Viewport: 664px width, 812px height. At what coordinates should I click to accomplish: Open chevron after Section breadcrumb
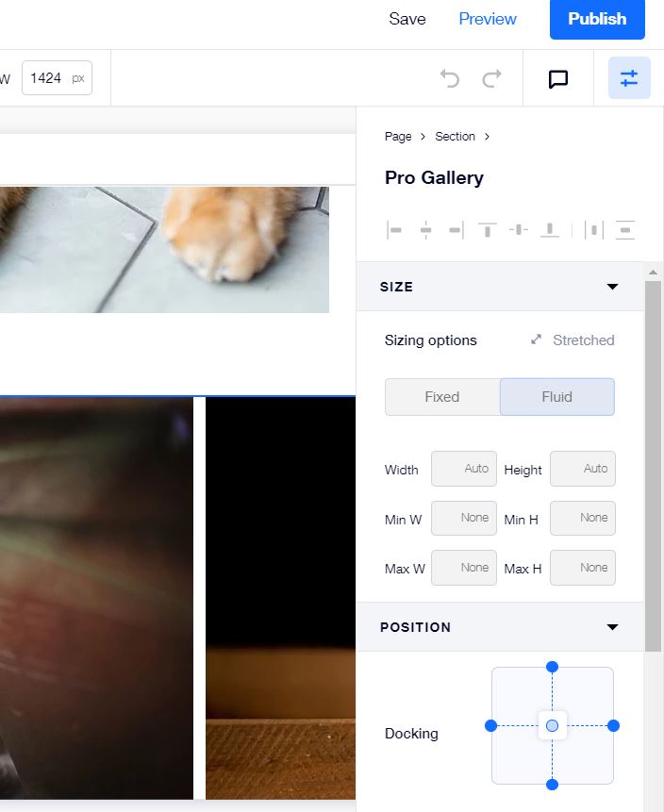point(487,137)
